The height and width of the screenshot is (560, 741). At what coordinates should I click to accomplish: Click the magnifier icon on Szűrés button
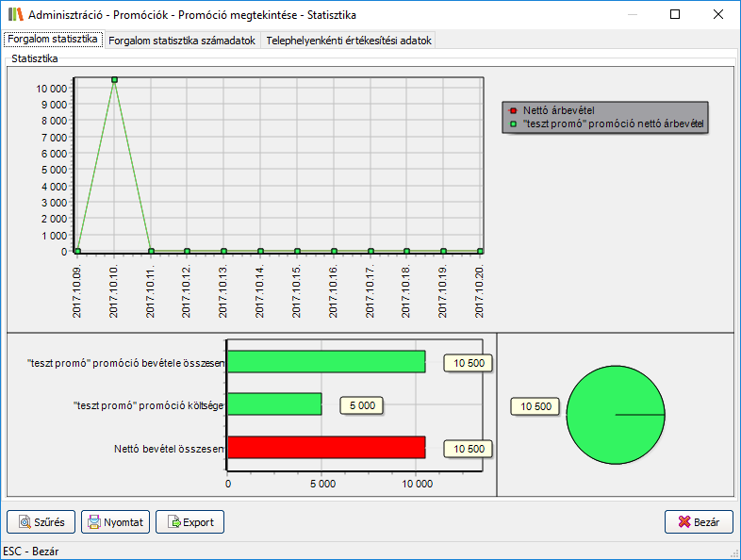tap(24, 522)
